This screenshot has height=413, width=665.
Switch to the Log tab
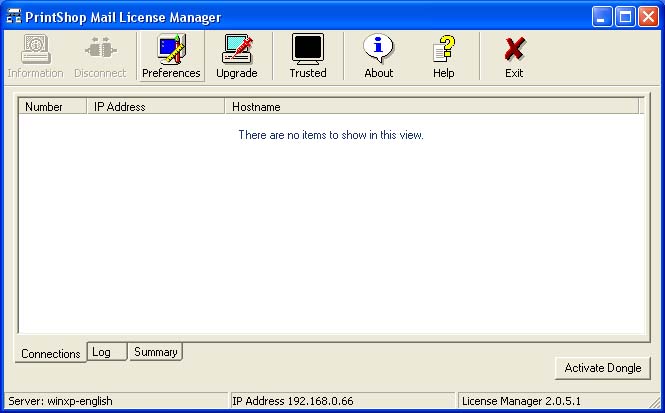(x=107, y=352)
